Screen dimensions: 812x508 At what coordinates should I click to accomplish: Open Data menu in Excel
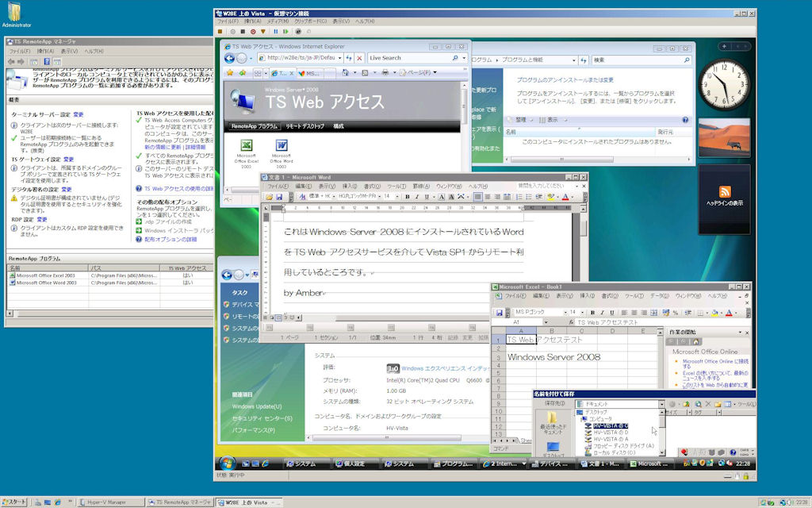click(x=660, y=296)
